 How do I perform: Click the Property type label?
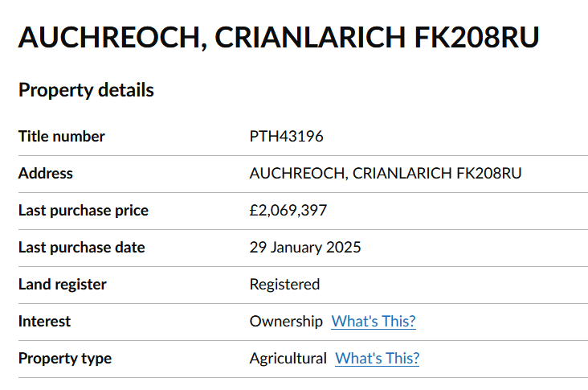tap(65, 359)
